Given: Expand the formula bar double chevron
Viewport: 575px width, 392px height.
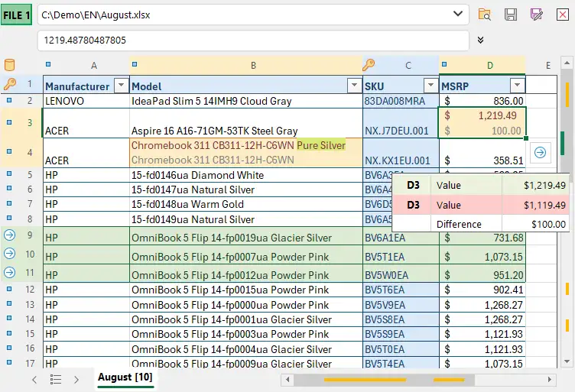Looking at the screenshot, I should click(480, 40).
